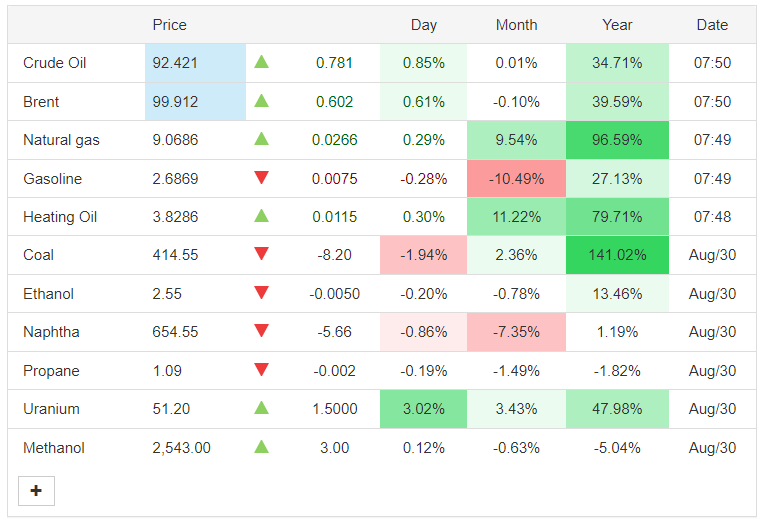Click the 07:48 time in Heating Oil row
Viewport: 766px width, 522px height.
click(x=712, y=217)
